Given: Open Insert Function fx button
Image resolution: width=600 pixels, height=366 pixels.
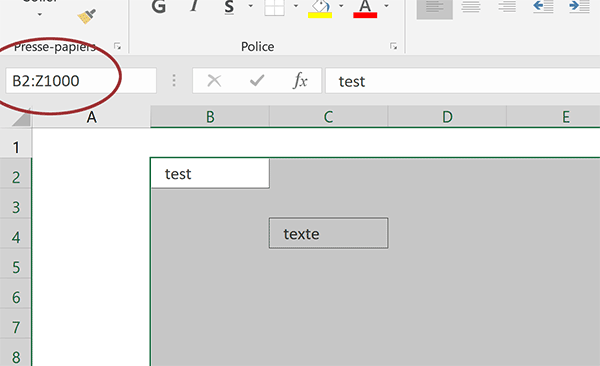Looking at the screenshot, I should pos(300,81).
